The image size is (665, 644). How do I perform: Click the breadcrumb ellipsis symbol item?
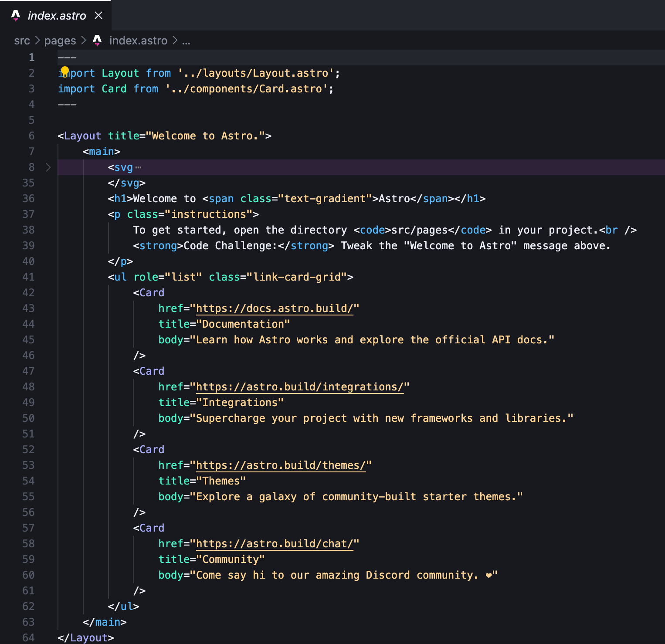pyautogui.click(x=186, y=41)
